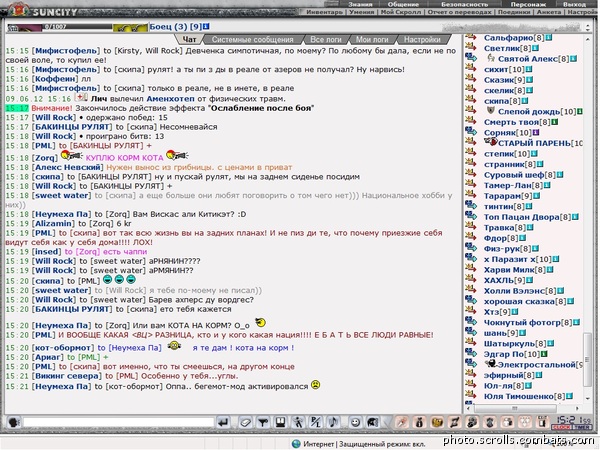Open Умения submenu link
The height and width of the screenshot is (450, 600).
(362, 12)
